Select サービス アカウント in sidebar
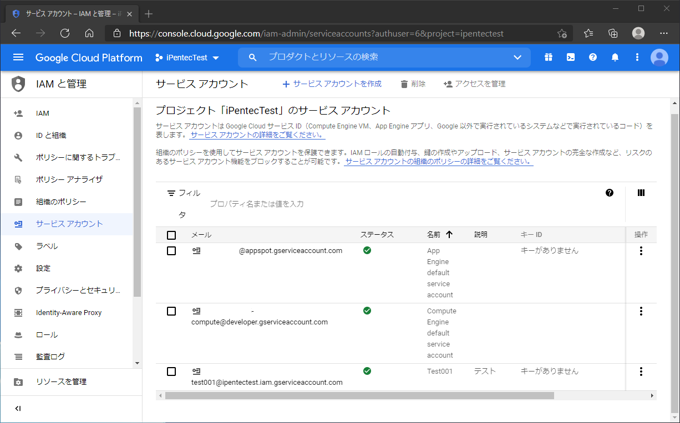The height and width of the screenshot is (423, 680). 69,224
